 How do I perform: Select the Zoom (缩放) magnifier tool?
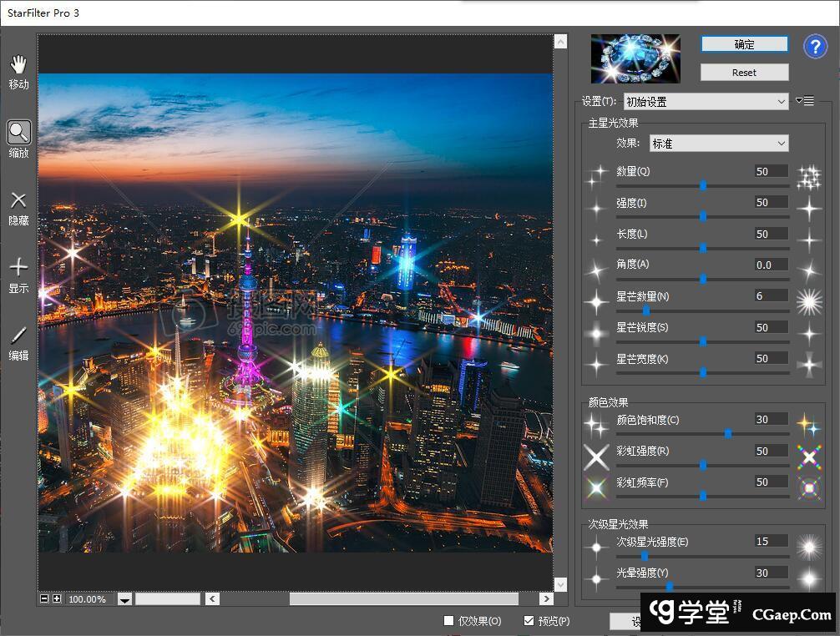coord(18,132)
